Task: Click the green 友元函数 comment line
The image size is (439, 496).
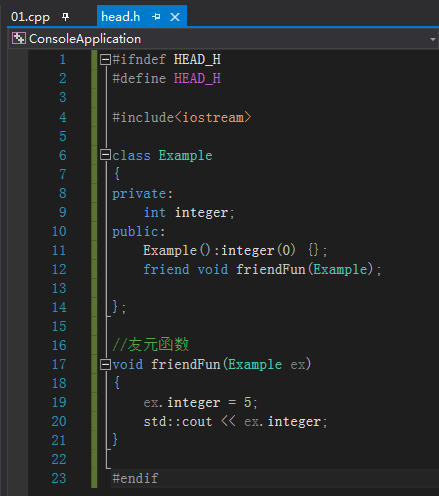Action: [x=151, y=345]
